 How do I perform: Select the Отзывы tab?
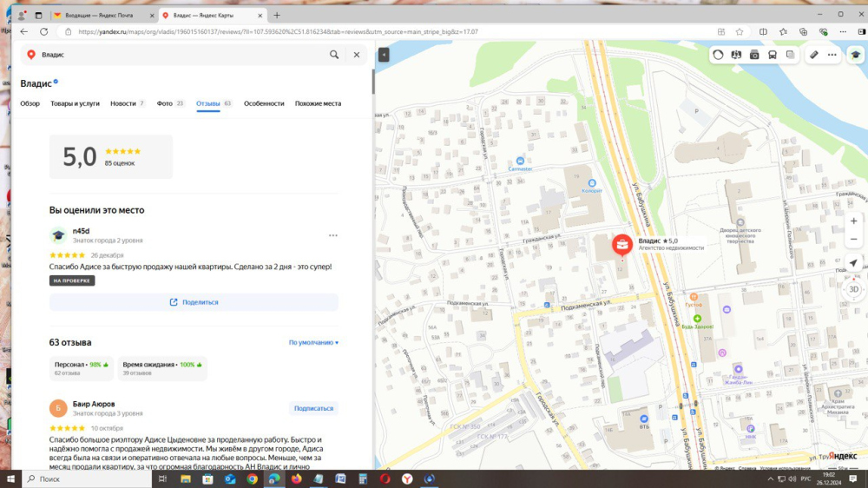coord(214,103)
